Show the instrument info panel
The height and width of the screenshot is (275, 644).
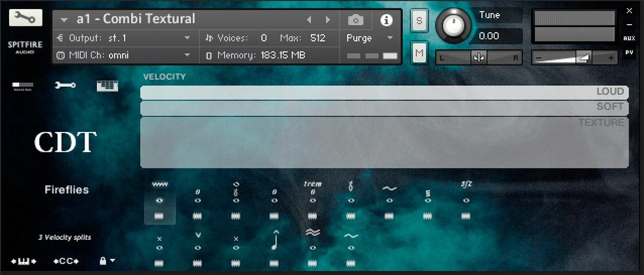[x=386, y=20]
